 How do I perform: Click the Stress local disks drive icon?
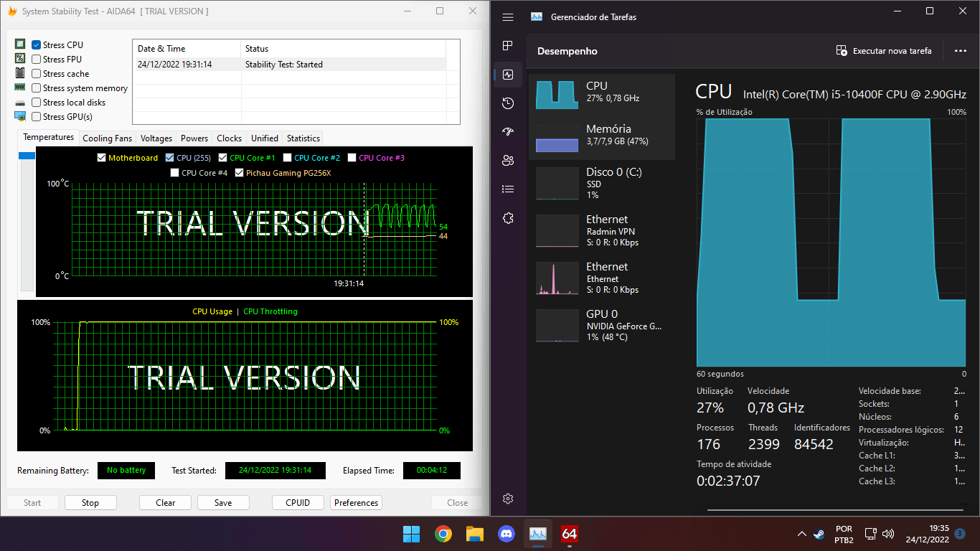20,103
